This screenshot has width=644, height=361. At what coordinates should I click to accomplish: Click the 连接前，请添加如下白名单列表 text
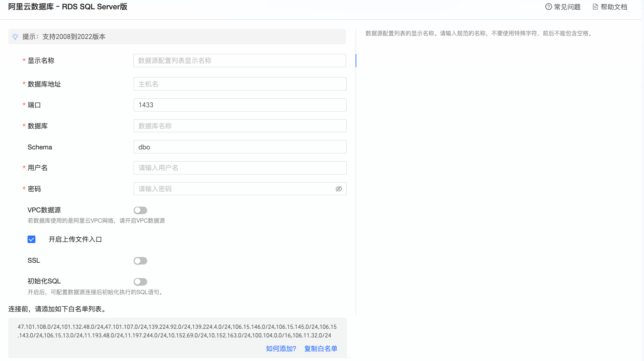[58, 309]
